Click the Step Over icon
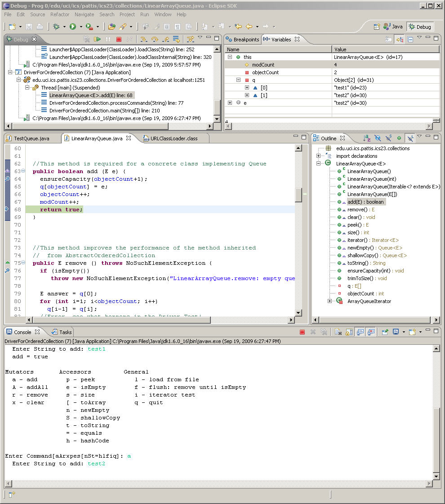Image resolution: width=445 pixels, height=504 pixels. (154, 39)
